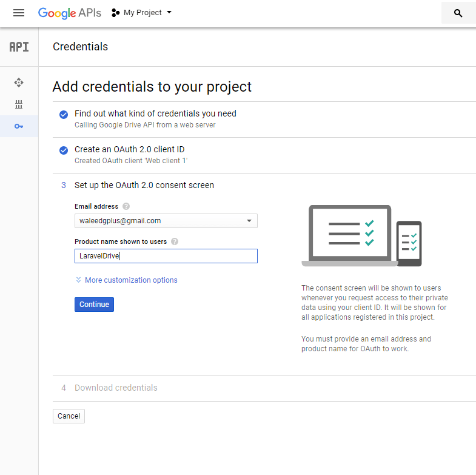
Task: Open the hamburger navigation menu
Action: tap(19, 13)
